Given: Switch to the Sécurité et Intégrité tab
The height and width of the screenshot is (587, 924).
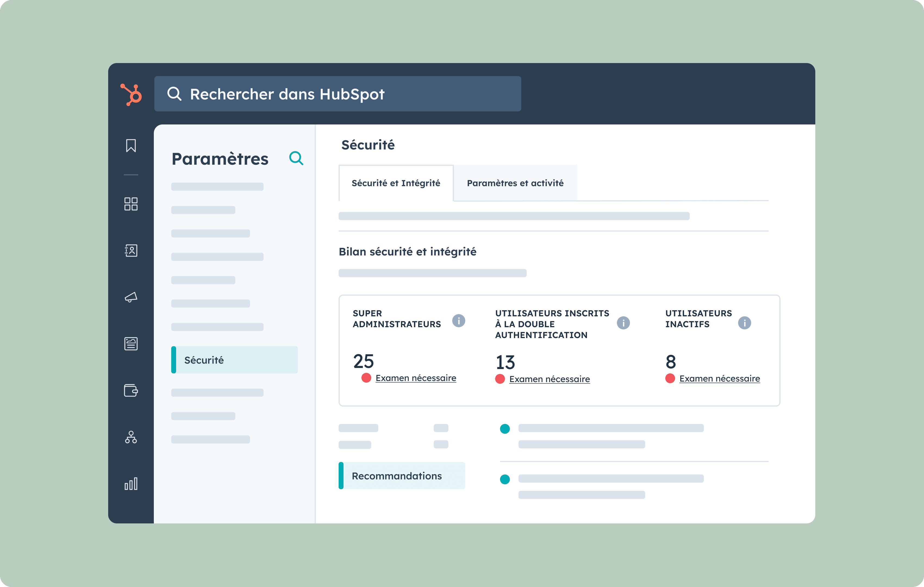Looking at the screenshot, I should (x=396, y=183).
